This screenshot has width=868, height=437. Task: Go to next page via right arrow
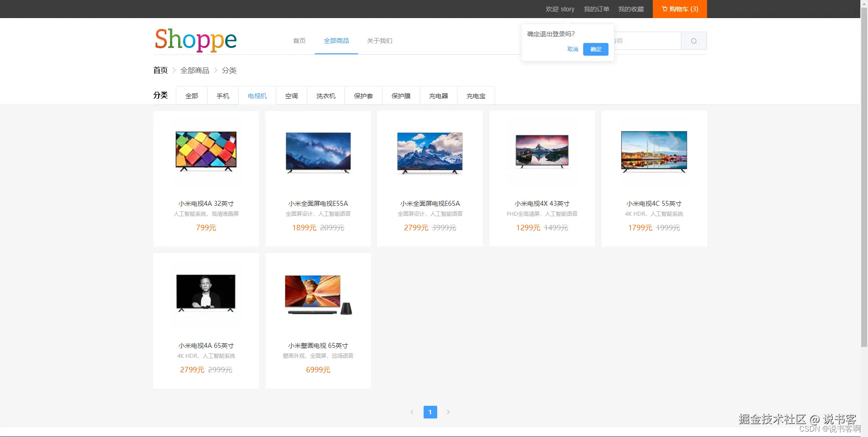pos(448,412)
